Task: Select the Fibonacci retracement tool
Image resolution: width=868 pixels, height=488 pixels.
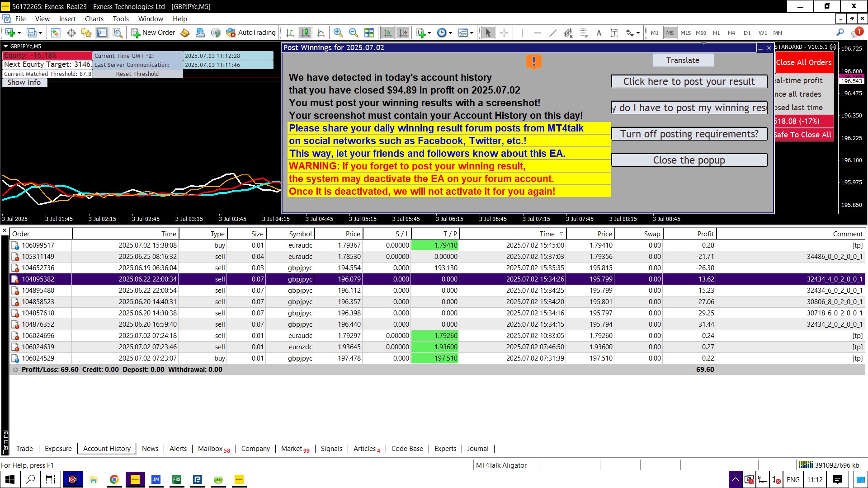Action: 584,33
